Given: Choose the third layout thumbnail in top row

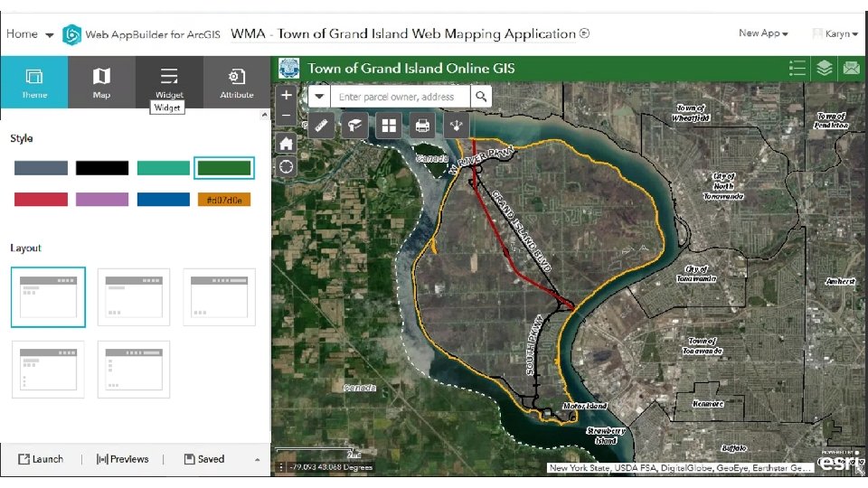Looking at the screenshot, I should point(219,297).
